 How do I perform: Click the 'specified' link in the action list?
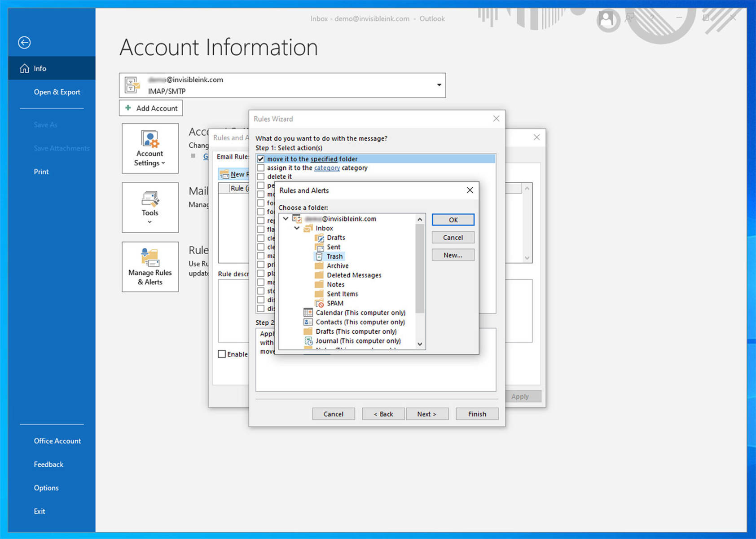[x=324, y=159]
